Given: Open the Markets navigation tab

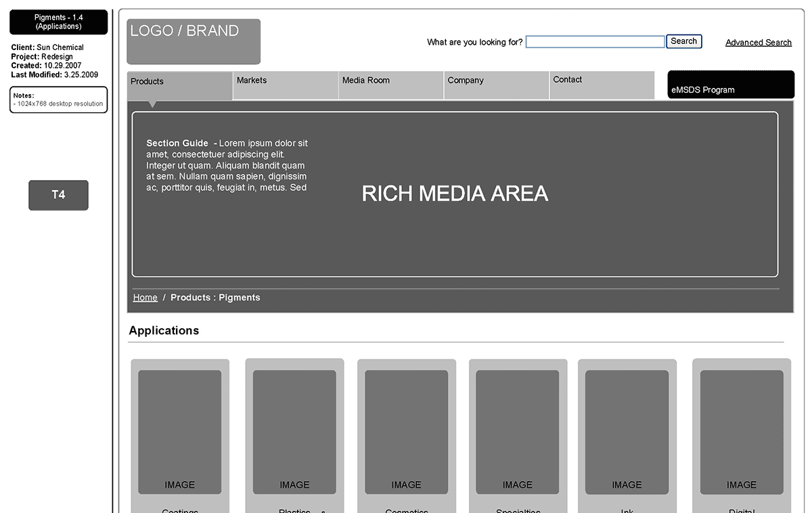Looking at the screenshot, I should (x=286, y=85).
